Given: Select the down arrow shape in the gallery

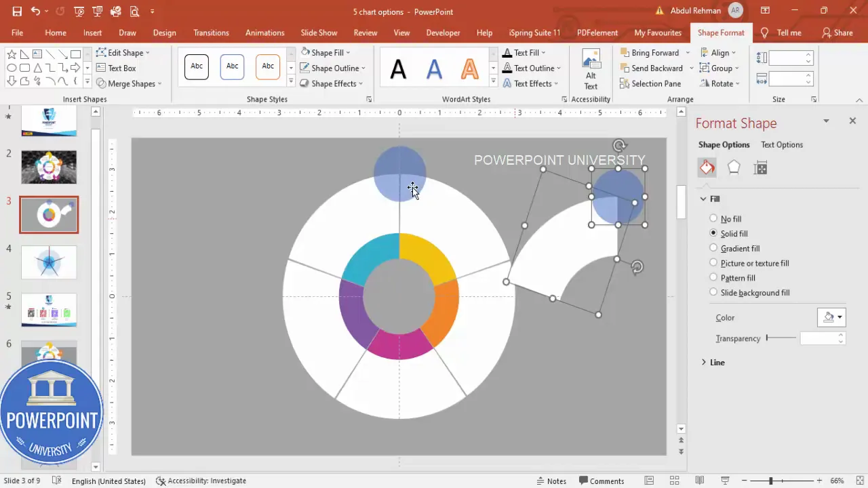Looking at the screenshot, I should pos(12,81).
